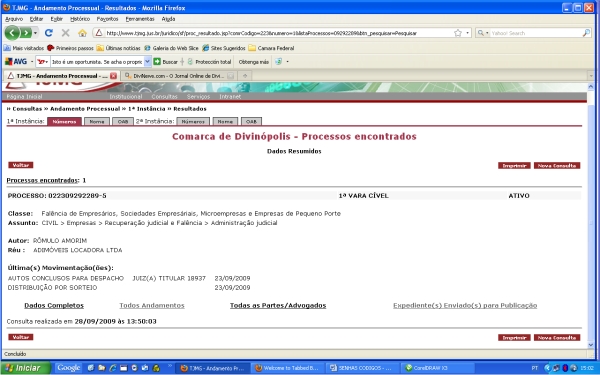Click the search magnifier go icon
This screenshot has width=600, height=375.
586,33
